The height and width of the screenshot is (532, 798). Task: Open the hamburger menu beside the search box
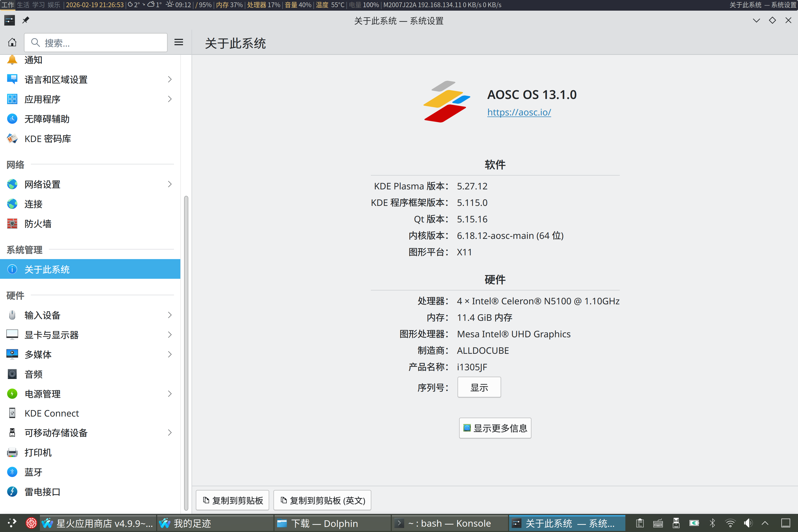click(x=179, y=42)
